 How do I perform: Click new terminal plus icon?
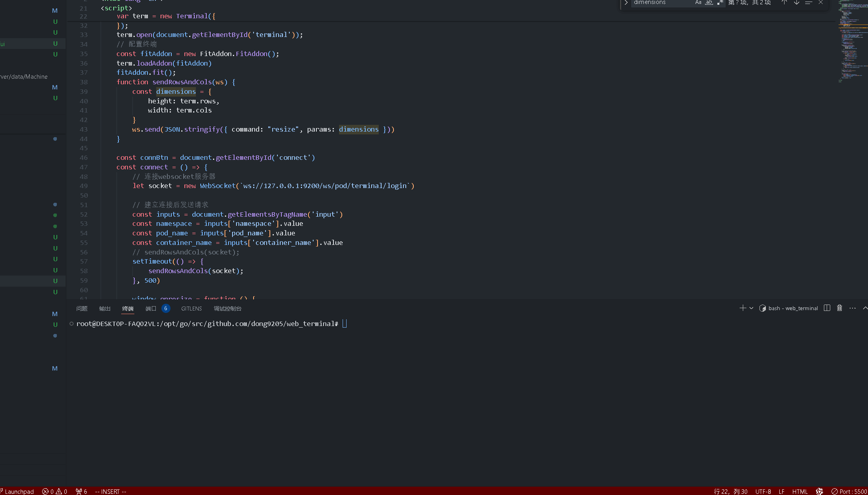(742, 308)
